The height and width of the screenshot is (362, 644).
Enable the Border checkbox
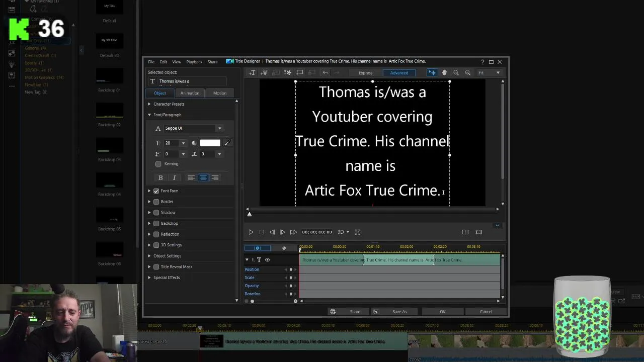tap(156, 202)
